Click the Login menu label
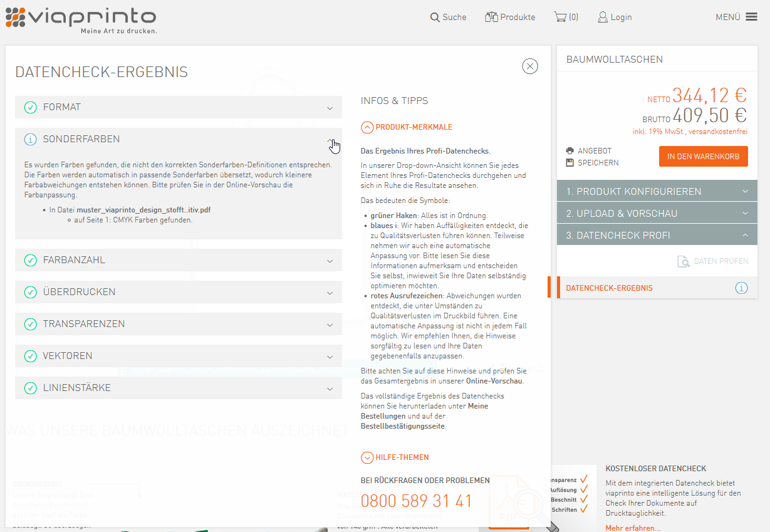Screen dimensions: 770x532 pyautogui.click(x=621, y=18)
